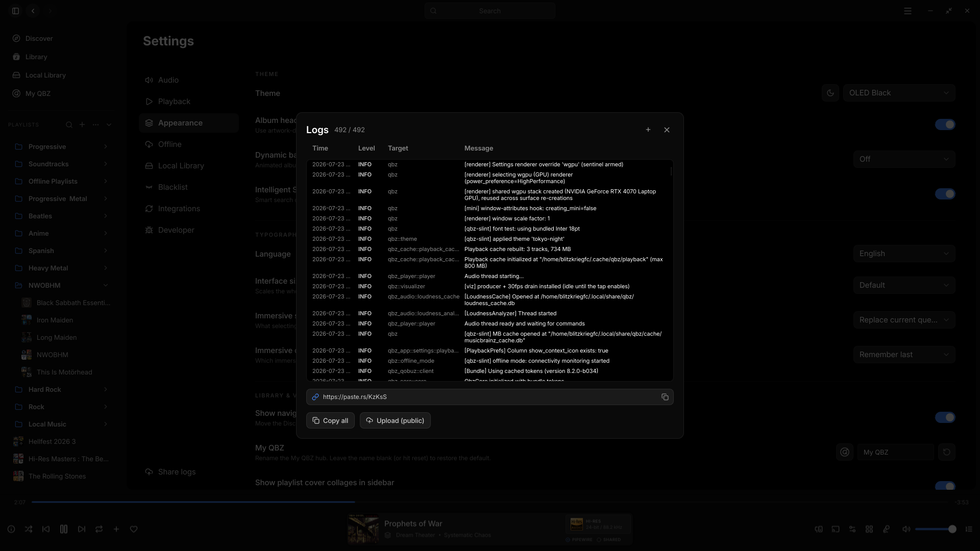This screenshot has height=551, width=980.
Task: Go back with the navigation arrow
Action: 33,11
